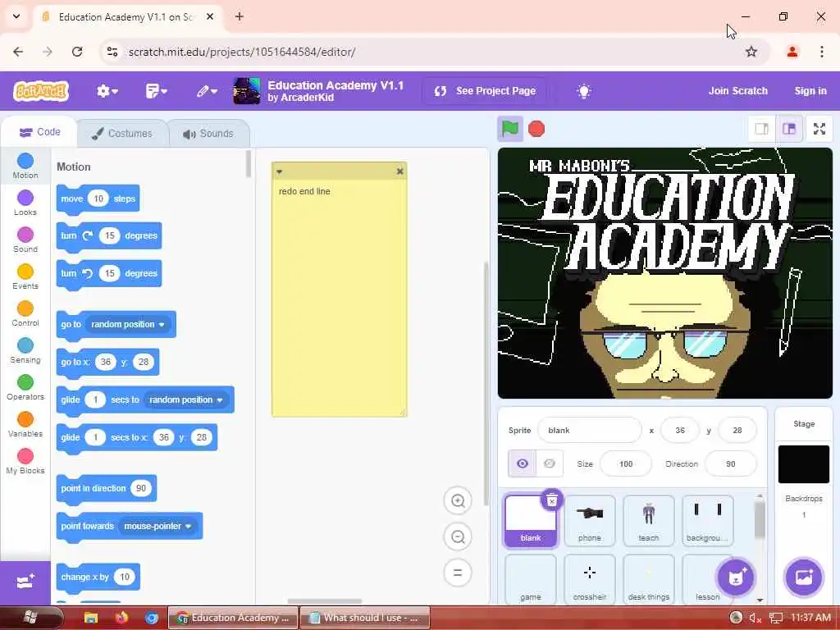Select the Sound block category
This screenshot has height=630, width=840.
coord(25,240)
